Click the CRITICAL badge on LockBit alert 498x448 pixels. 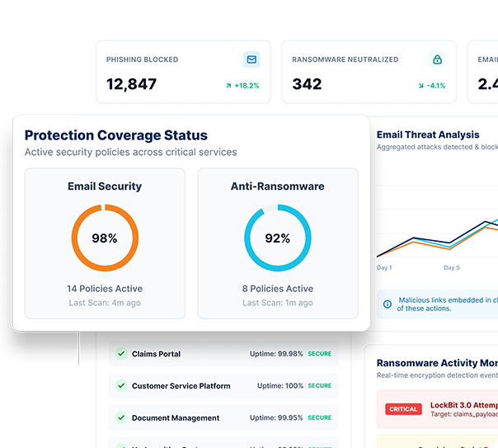(403, 409)
